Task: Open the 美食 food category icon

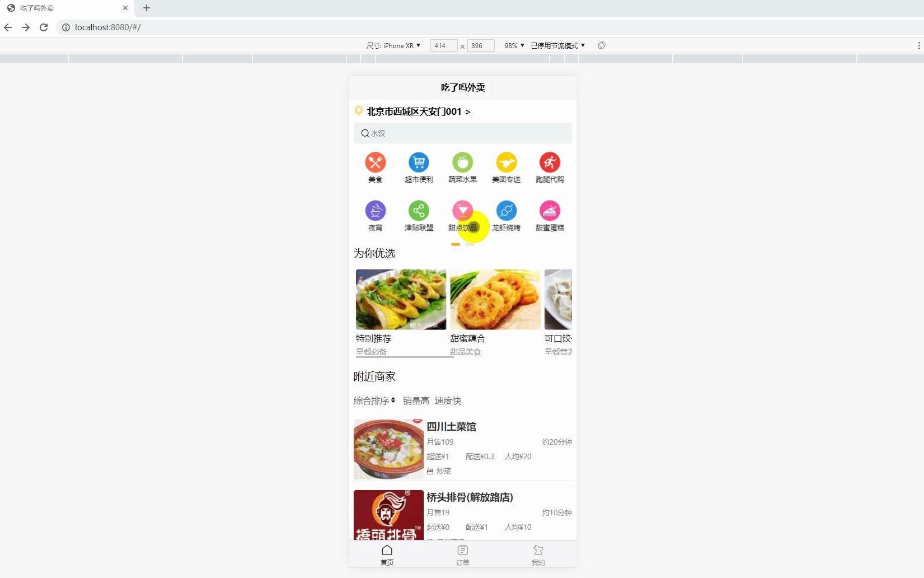Action: [376, 162]
